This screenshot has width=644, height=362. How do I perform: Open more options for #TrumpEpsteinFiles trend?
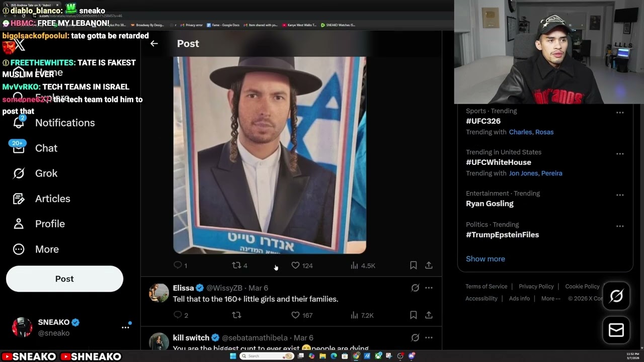pyautogui.click(x=620, y=226)
